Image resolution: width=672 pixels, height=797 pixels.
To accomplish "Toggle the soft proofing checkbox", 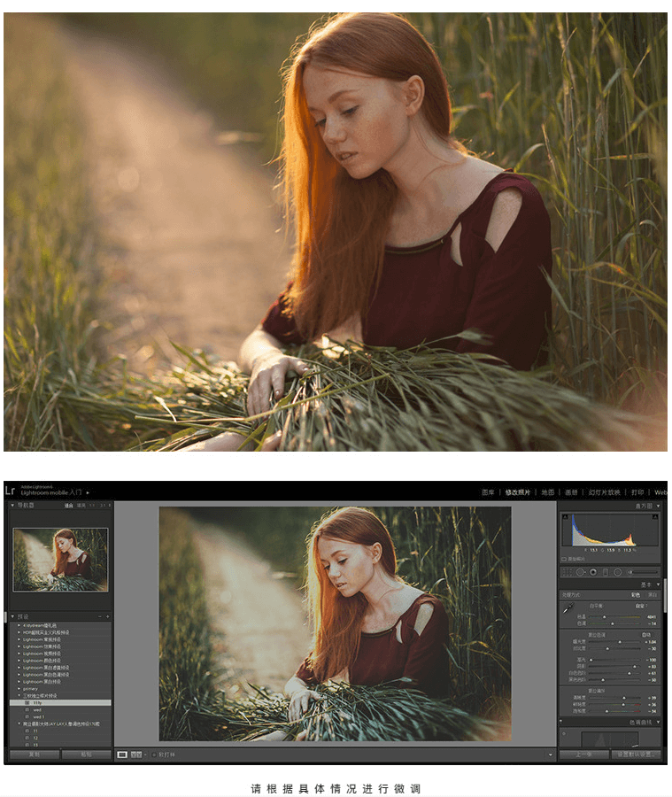I will pyautogui.click(x=154, y=754).
